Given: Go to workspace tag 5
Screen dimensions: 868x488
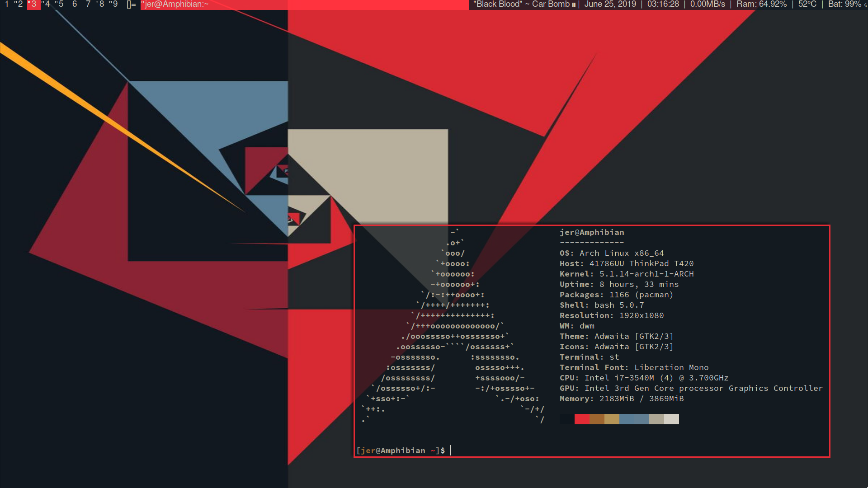Looking at the screenshot, I should click(61, 5).
